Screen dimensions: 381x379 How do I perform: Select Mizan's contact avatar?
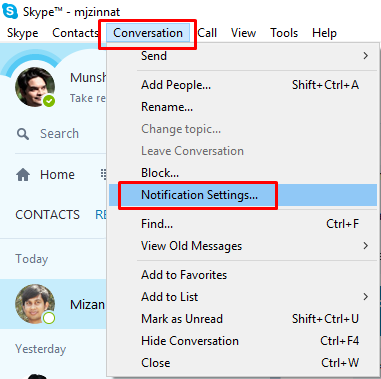35,304
